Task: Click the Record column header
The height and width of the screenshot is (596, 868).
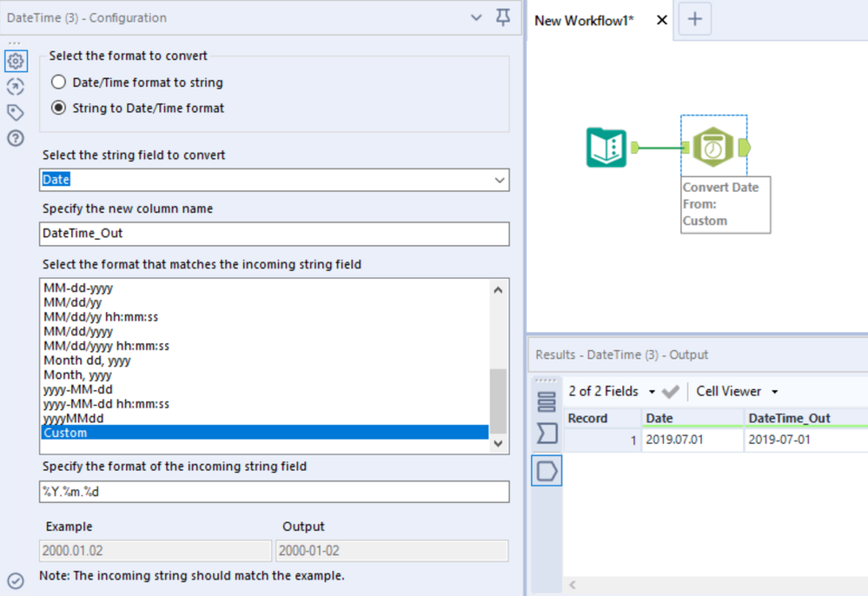Action: point(602,419)
